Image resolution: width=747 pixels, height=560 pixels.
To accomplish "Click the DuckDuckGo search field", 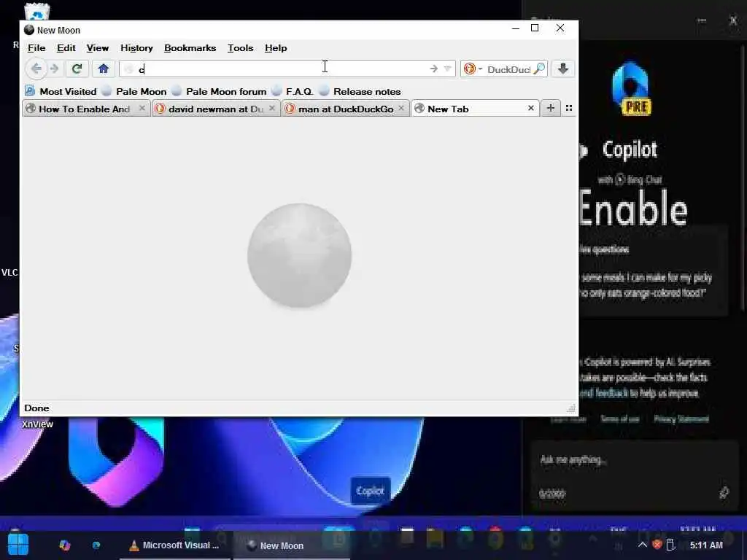I will click(x=508, y=69).
